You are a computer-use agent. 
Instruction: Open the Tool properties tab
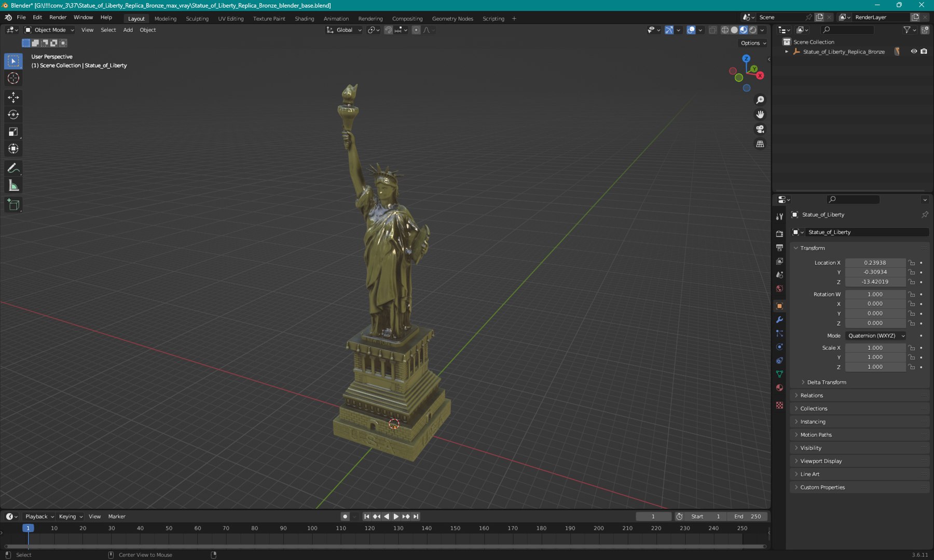click(x=779, y=217)
